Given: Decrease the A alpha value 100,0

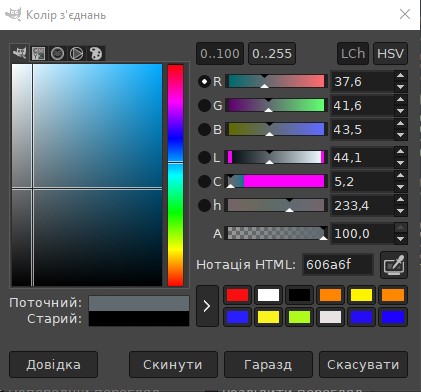Looking at the screenshot, I should pos(401,239).
